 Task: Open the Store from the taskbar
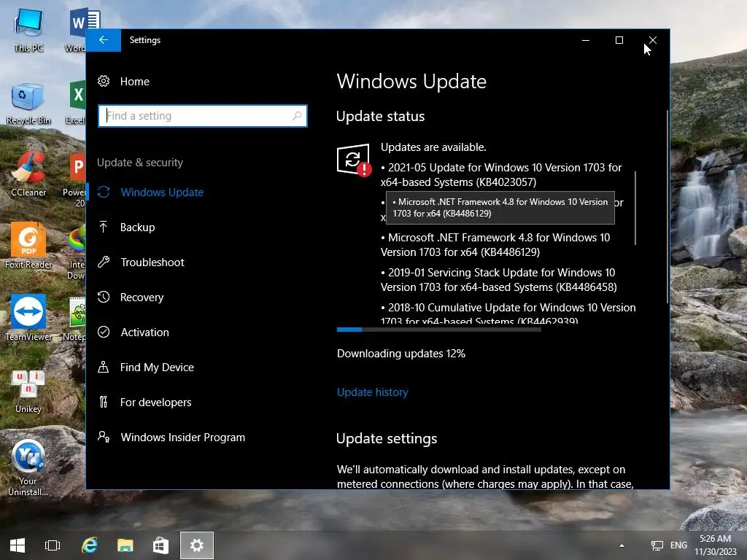click(x=160, y=545)
